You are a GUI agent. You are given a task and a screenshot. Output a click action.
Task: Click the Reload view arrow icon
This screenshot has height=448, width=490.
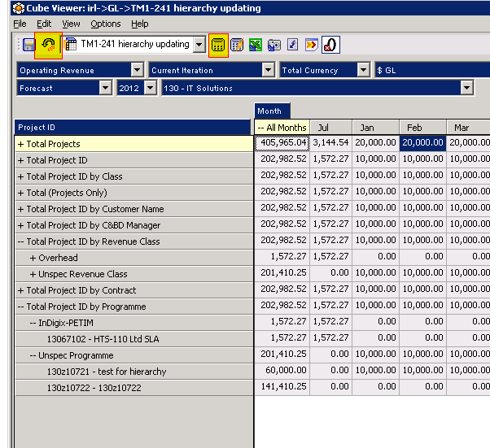coord(49,46)
